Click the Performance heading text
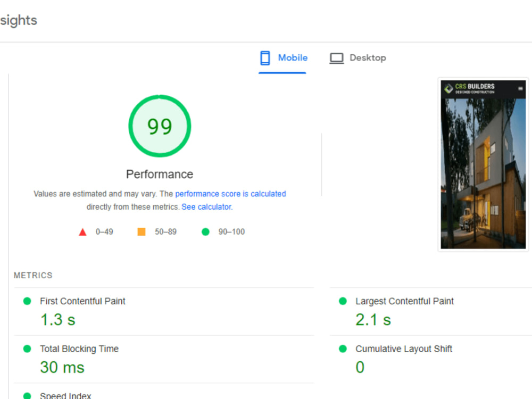Screen dimensions: 532x399 coord(160,174)
